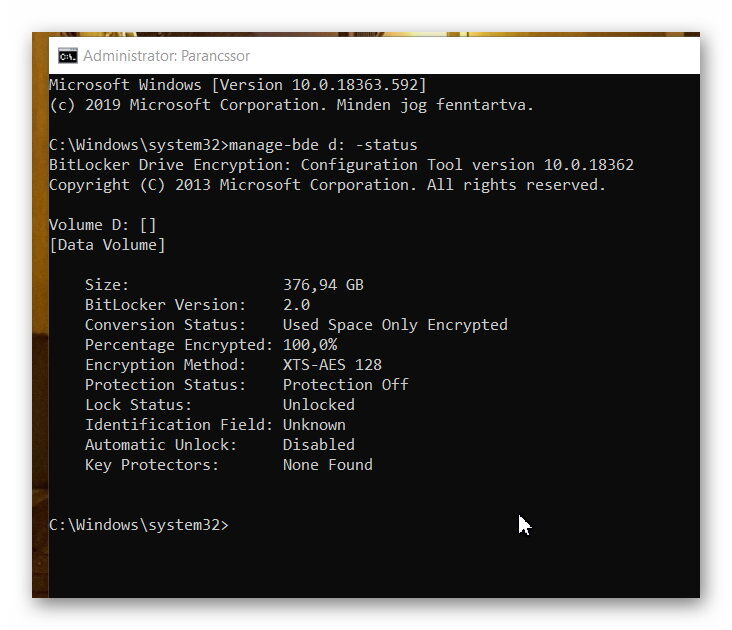Viewport: 732px width, 630px height.
Task: Open the Command Prompt system menu icon
Action: pos(68,56)
